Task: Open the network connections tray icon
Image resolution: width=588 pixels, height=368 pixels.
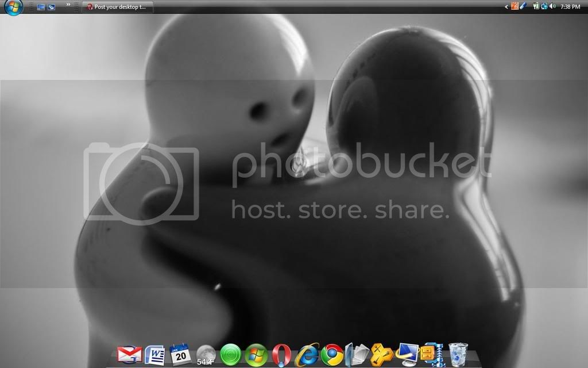Action: coord(544,6)
